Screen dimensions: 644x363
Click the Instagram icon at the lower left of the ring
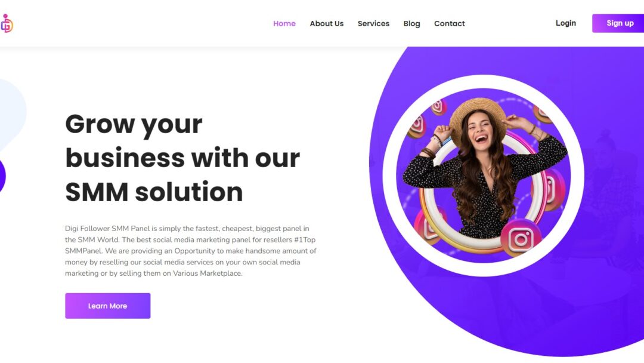point(429,226)
